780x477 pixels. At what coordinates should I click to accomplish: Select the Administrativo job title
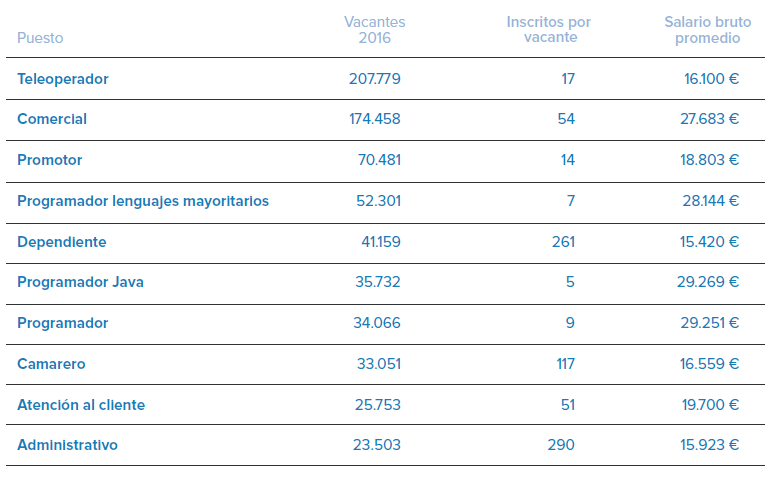(67, 445)
